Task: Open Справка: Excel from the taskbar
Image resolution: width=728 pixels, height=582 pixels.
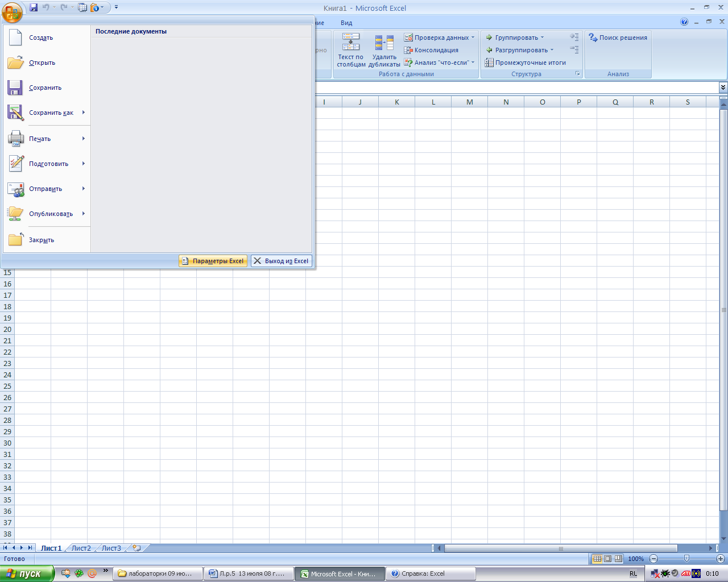Action: pyautogui.click(x=431, y=573)
